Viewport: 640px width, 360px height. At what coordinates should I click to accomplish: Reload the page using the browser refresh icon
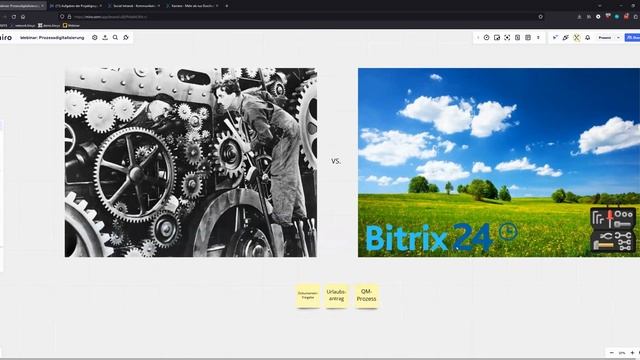(x=14, y=17)
